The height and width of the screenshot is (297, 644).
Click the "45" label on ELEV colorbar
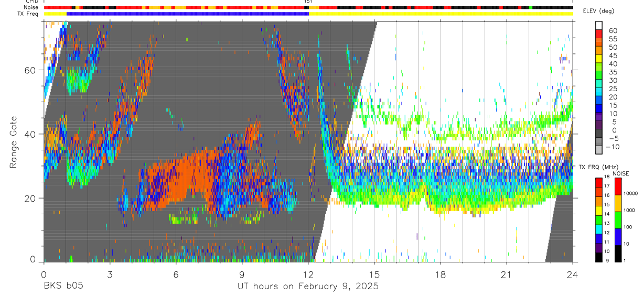[x=613, y=56]
